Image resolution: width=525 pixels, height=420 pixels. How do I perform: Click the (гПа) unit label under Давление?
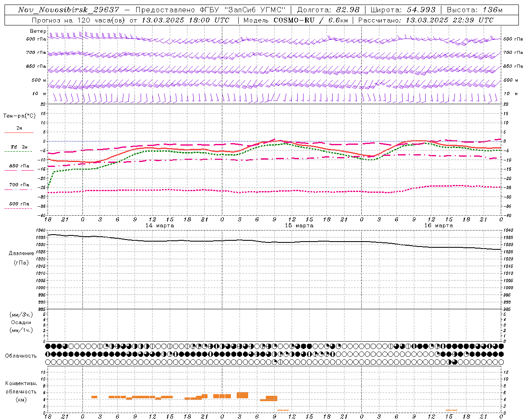[x=21, y=262]
